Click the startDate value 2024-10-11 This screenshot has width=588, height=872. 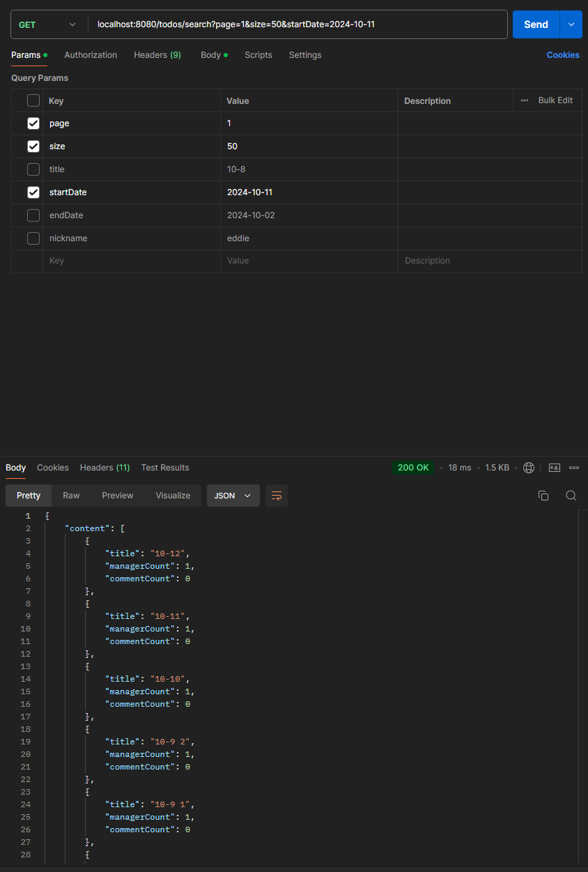309,192
